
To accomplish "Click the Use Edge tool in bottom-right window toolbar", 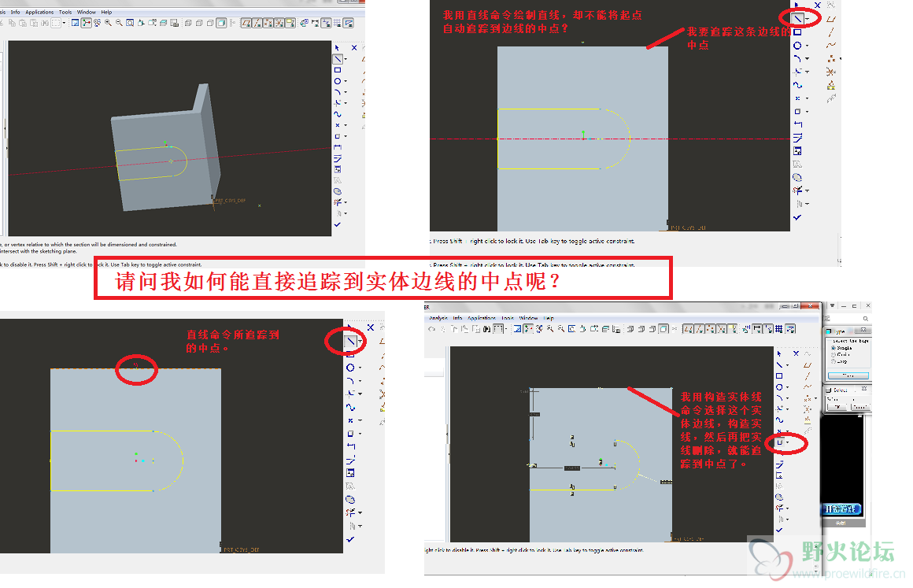I will [x=780, y=442].
